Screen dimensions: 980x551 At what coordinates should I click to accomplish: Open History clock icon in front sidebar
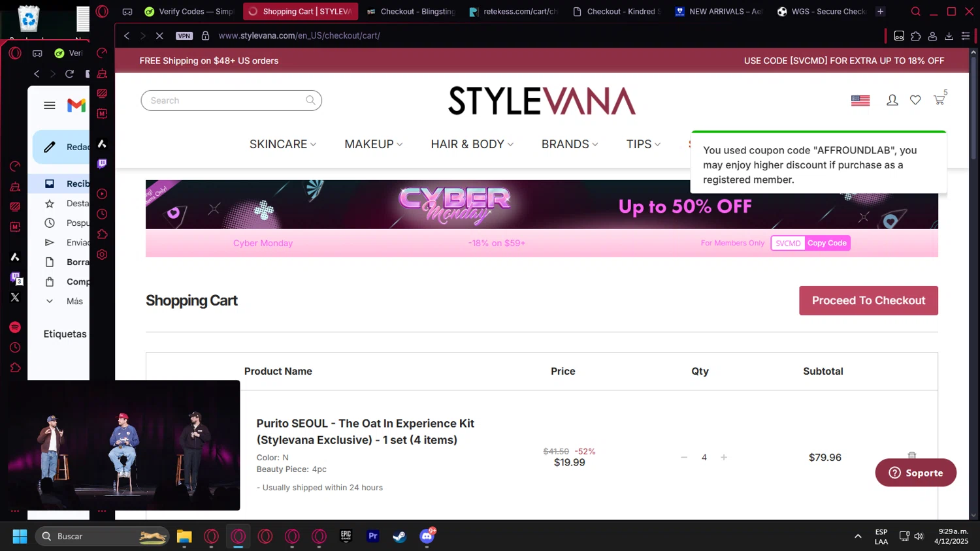point(102,214)
